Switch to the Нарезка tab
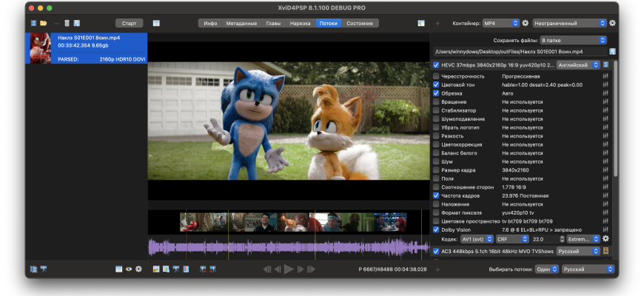Image resolution: width=644 pixels, height=296 pixels. tap(301, 24)
